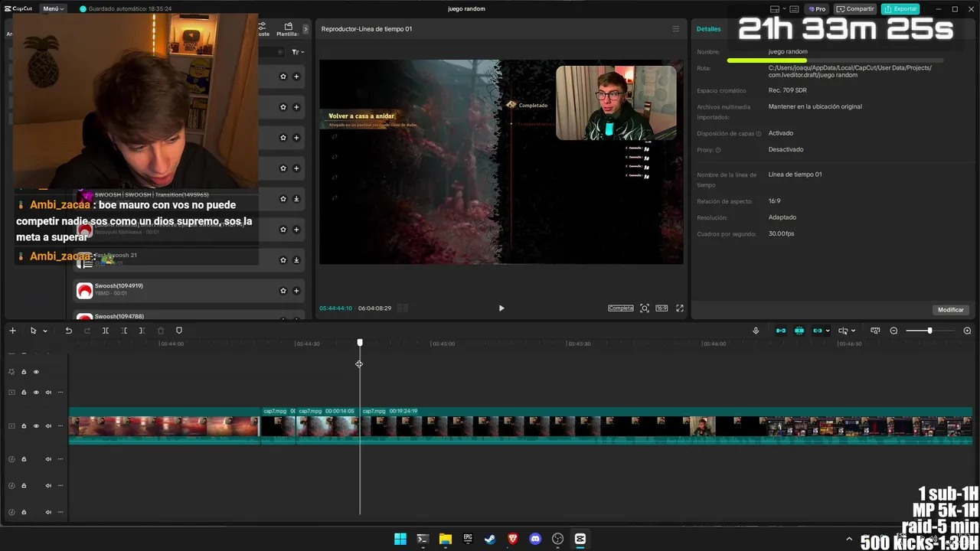Open Steam from the taskbar
The image size is (980, 551).
click(x=490, y=539)
